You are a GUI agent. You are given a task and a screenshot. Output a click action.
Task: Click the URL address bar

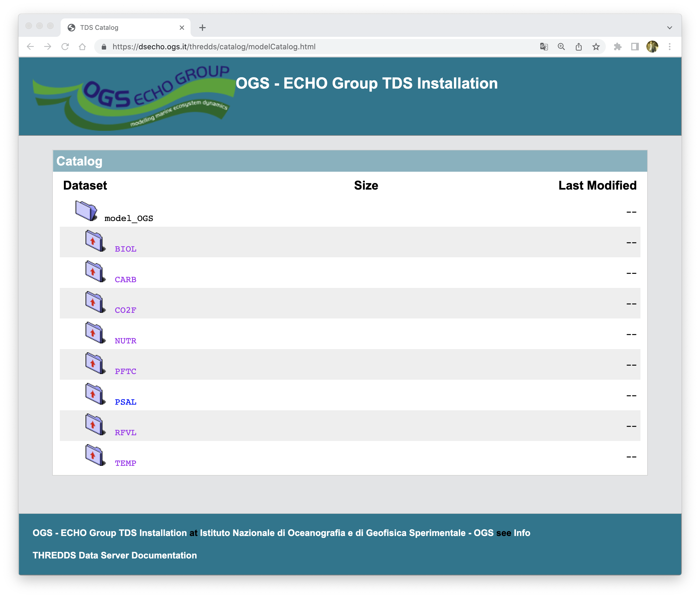click(304, 47)
